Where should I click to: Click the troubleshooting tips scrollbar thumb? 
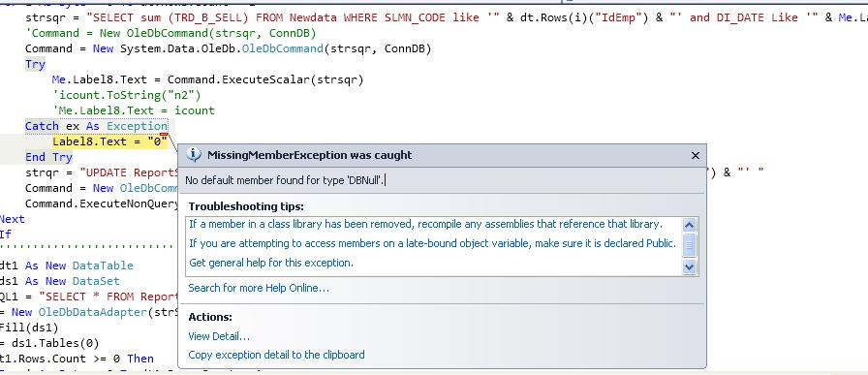[689, 245]
